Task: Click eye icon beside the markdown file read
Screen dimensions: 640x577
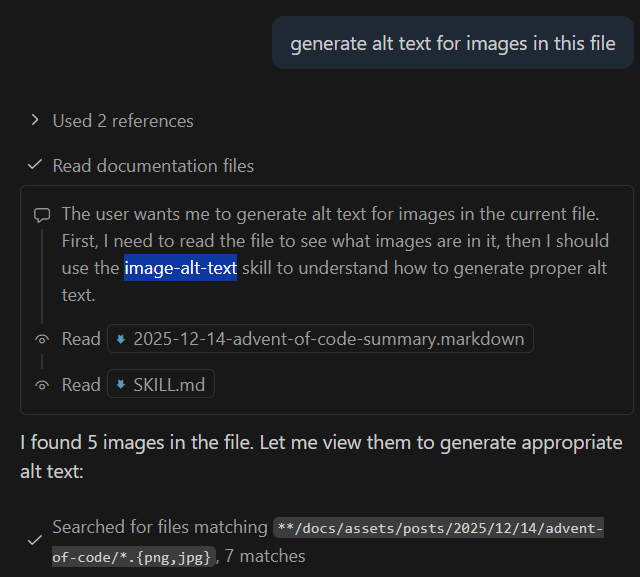Action: pyautogui.click(x=42, y=339)
